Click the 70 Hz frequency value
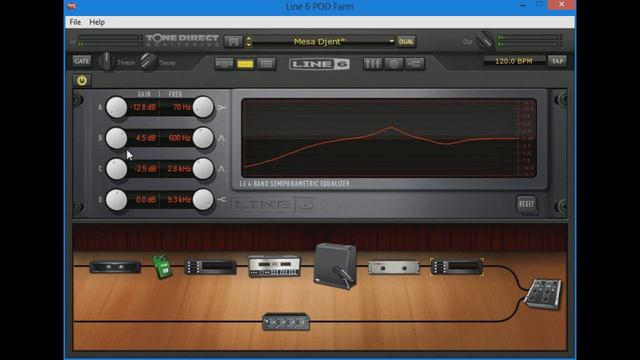 (x=182, y=107)
